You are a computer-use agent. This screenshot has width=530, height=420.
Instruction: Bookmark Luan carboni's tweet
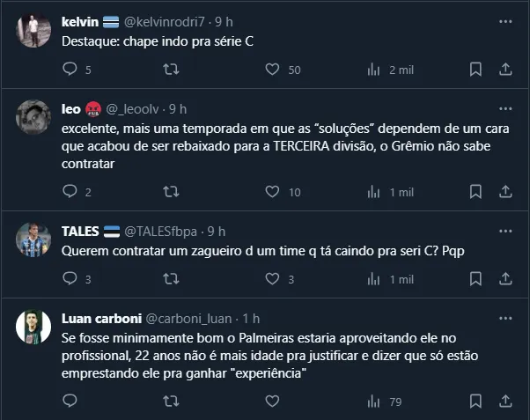(475, 402)
